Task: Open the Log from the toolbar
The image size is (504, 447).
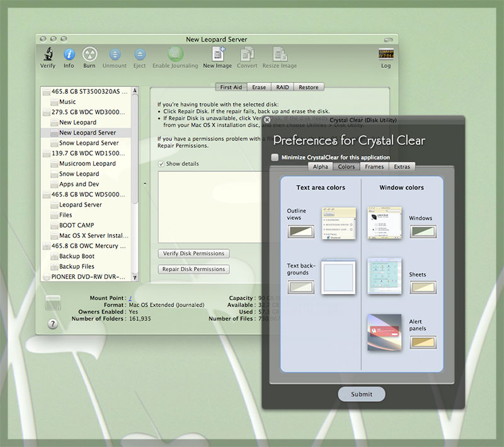Action: (x=386, y=54)
